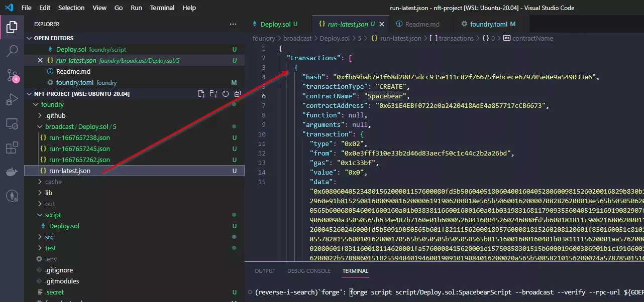This screenshot has width=644, height=302.
Task: Expand the lib folder
Action: pos(40,193)
